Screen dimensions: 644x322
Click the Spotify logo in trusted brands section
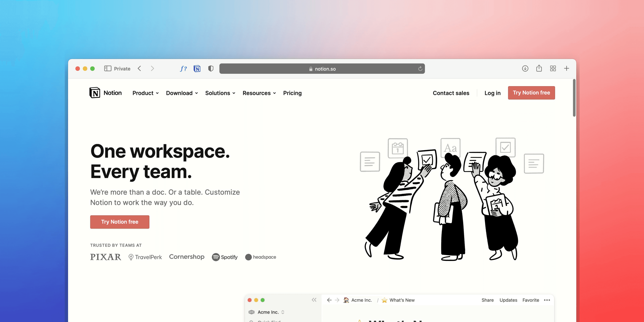(225, 257)
